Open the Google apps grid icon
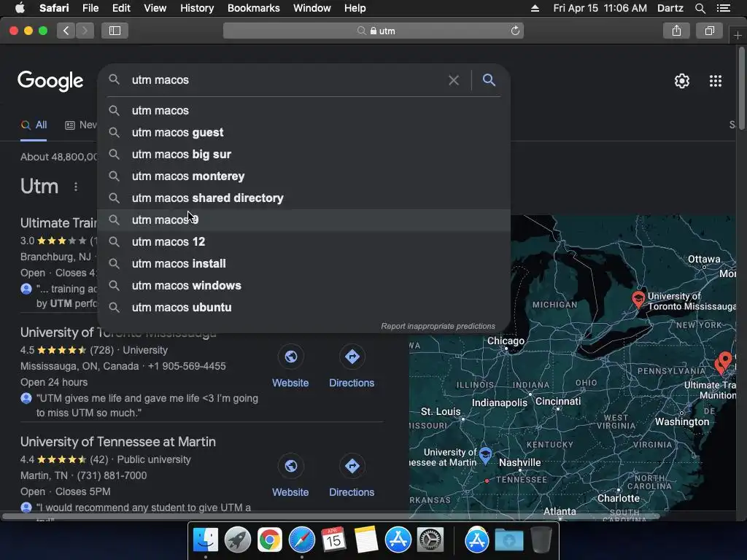Screen dimensions: 747x560 tap(715, 81)
